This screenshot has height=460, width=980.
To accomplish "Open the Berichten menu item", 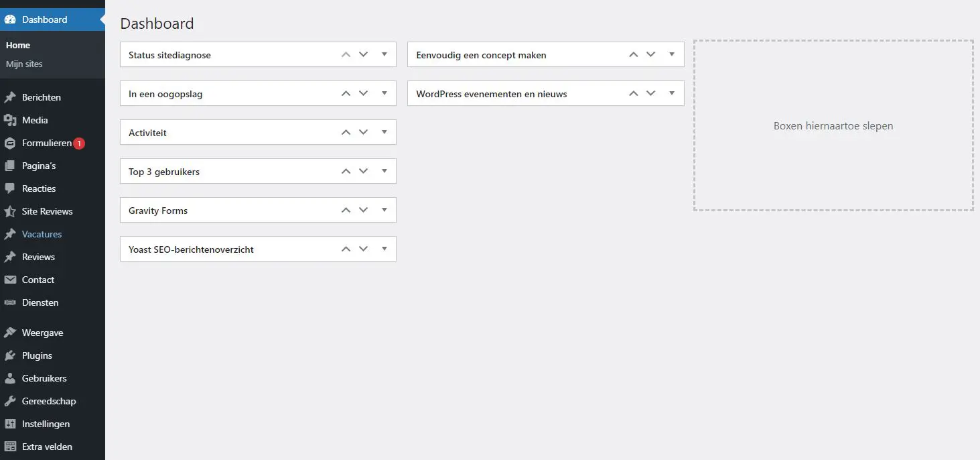I will click(x=42, y=97).
